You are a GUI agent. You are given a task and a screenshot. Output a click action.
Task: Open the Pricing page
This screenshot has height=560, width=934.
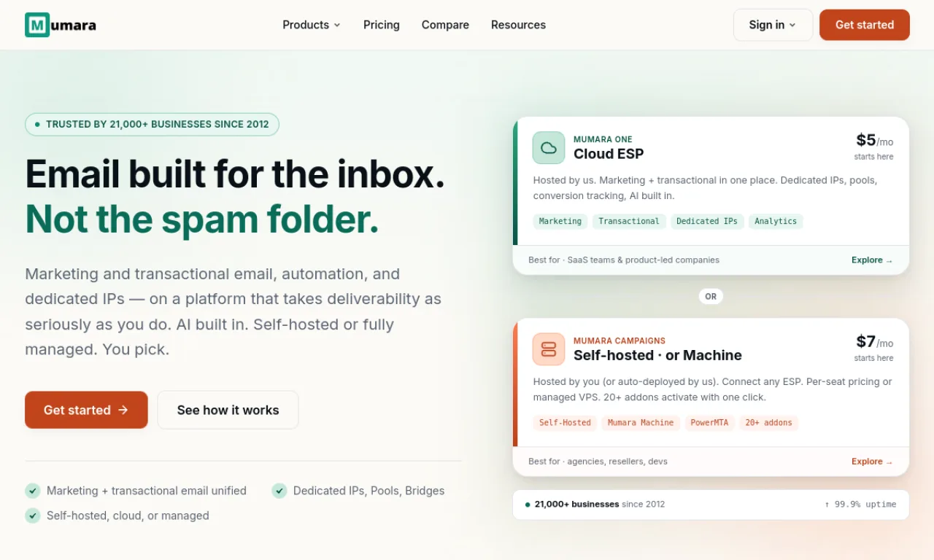tap(382, 25)
